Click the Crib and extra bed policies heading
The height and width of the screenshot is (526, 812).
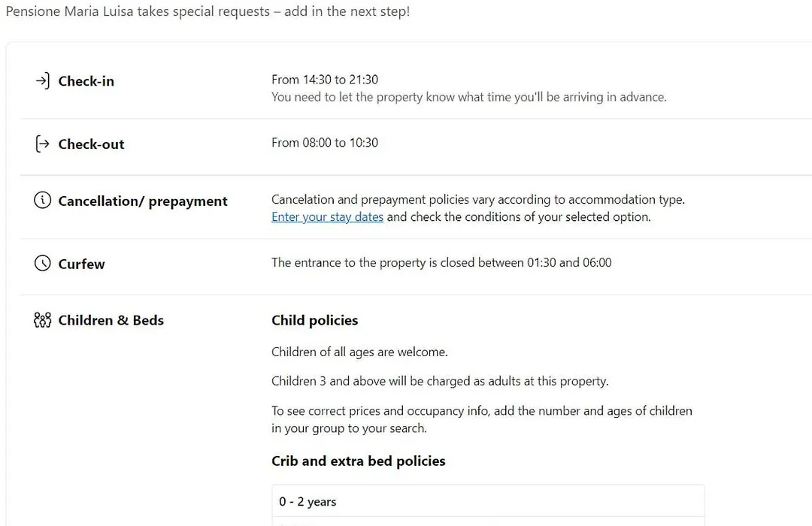click(x=359, y=461)
